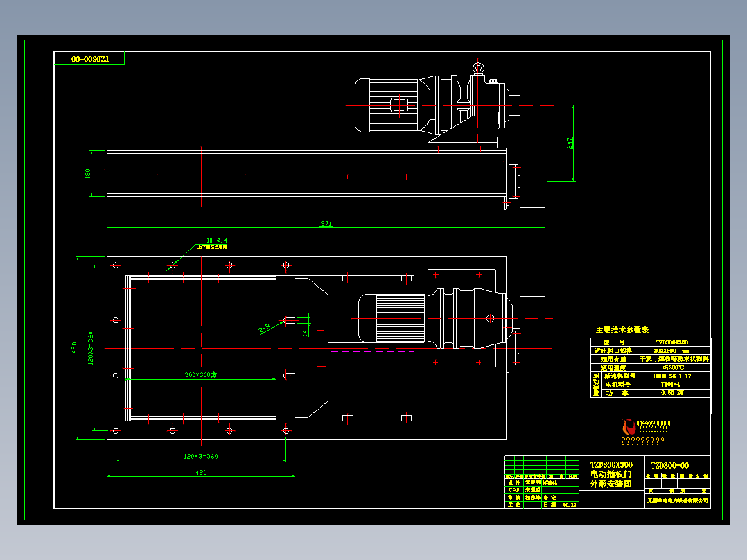The height and width of the screenshot is (560, 747).
Task: Click the 0.55 KW power value cell
Action: 672,393
